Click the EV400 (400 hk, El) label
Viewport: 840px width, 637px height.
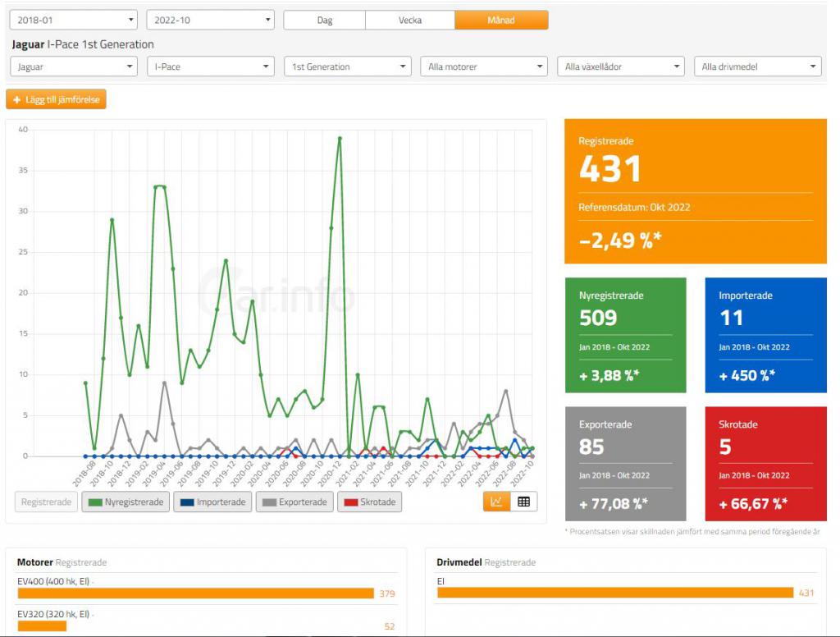pyautogui.click(x=53, y=581)
